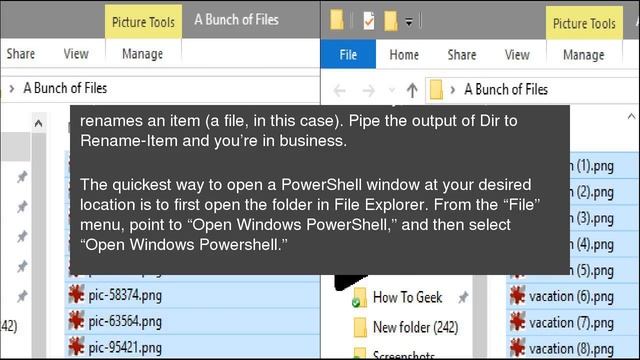Click Back arrow in right window
The height and width of the screenshot is (360, 640).
tap(340, 90)
